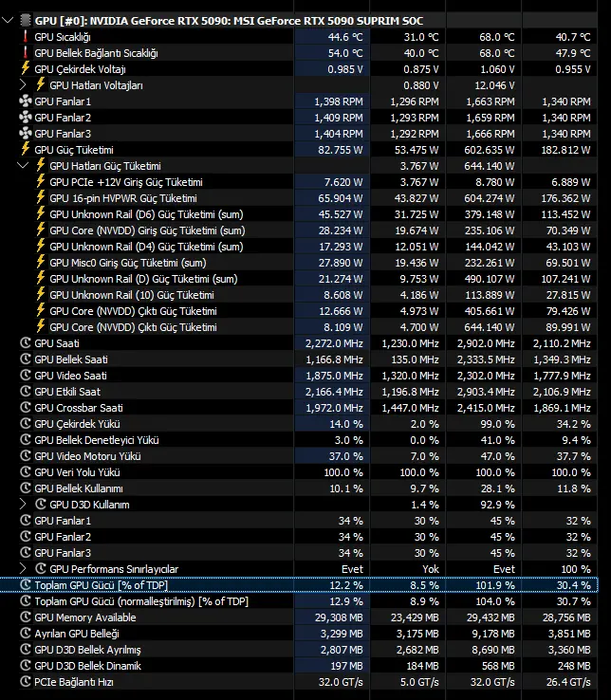Click fan icon next to GPU Fanlar1 RPM row
This screenshot has height=700, width=611.
pyautogui.click(x=26, y=101)
